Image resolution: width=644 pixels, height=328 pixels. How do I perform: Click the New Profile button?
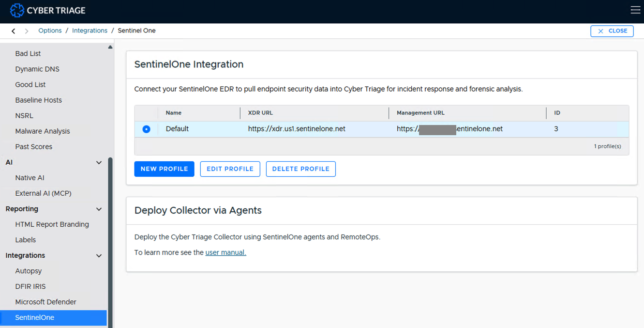point(164,169)
